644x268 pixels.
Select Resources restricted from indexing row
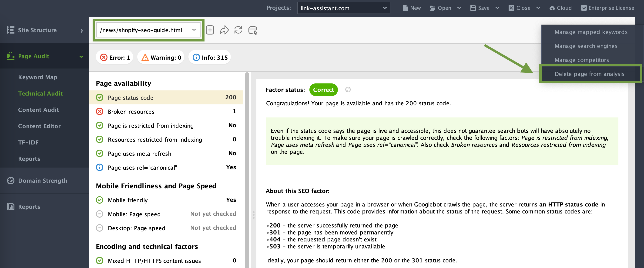(x=166, y=140)
